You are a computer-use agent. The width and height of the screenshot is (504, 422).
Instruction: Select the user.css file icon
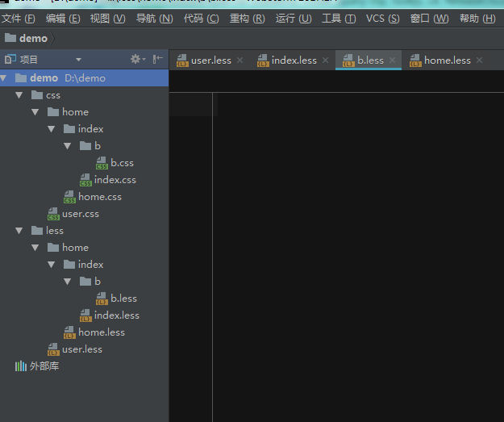point(53,214)
